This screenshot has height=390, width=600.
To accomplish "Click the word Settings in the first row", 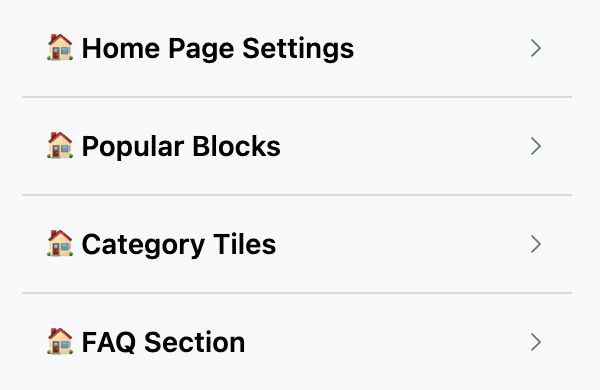I will click(x=298, y=49).
